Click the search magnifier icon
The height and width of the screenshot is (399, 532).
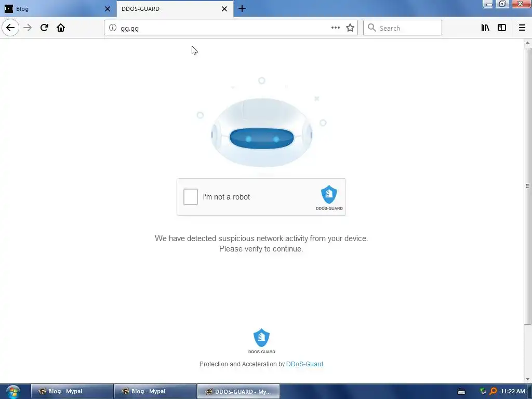click(x=372, y=28)
